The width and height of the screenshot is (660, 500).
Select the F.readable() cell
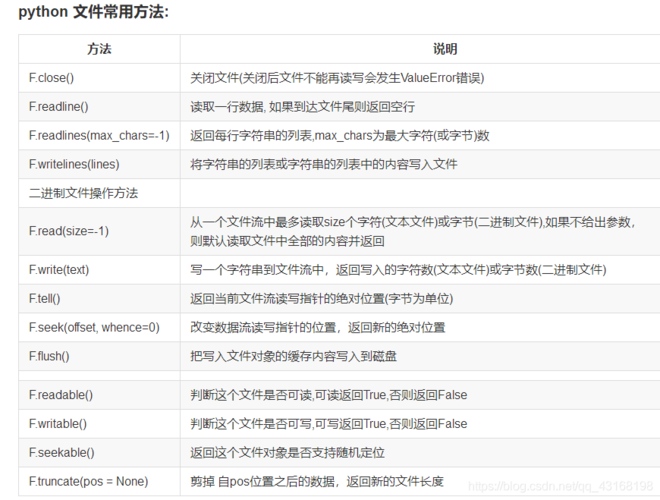(99, 395)
